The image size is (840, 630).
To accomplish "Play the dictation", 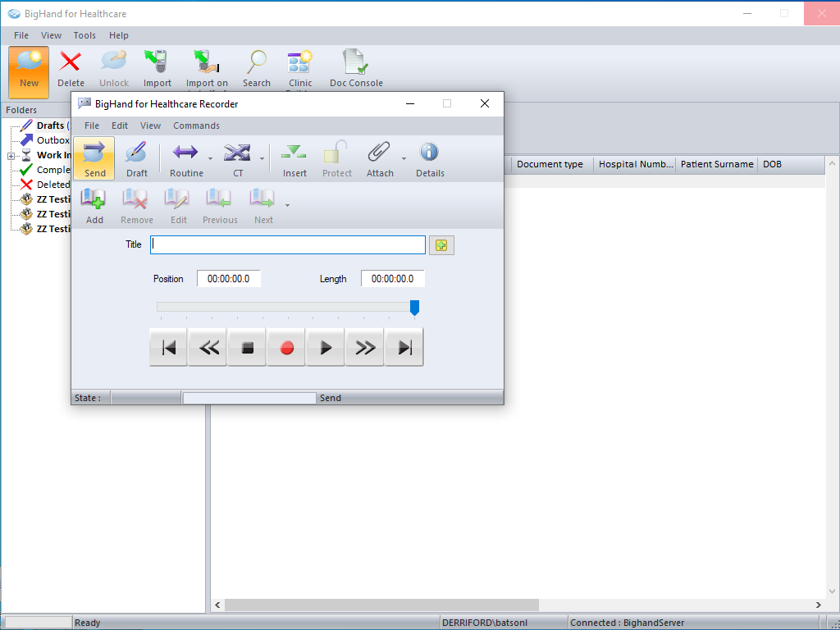I will 325,348.
